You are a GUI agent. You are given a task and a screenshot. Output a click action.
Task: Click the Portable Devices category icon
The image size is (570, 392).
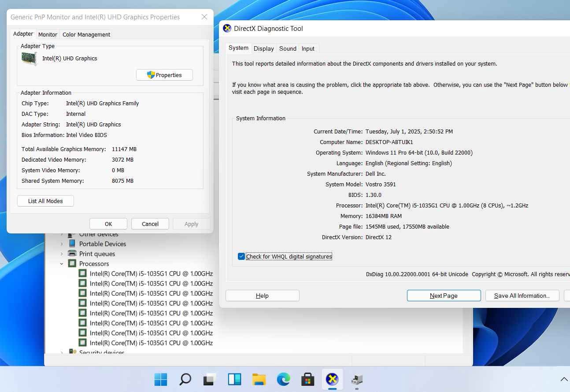[72, 244]
